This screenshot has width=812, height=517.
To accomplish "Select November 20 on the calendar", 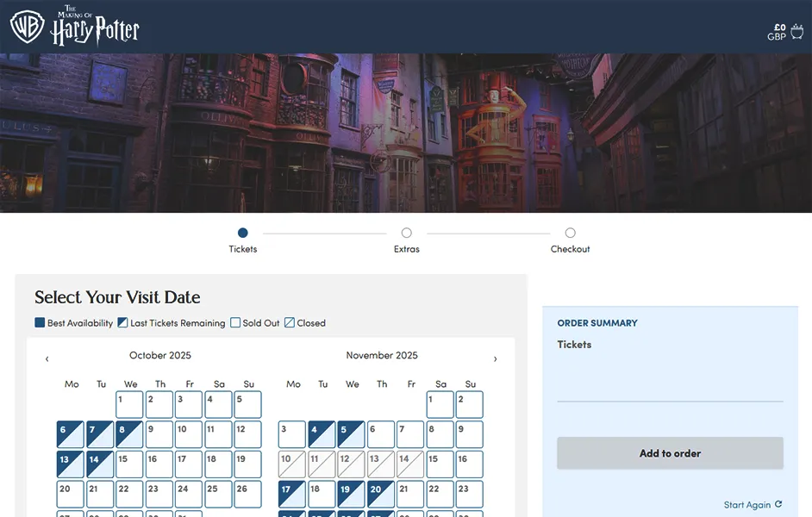I will [380, 494].
